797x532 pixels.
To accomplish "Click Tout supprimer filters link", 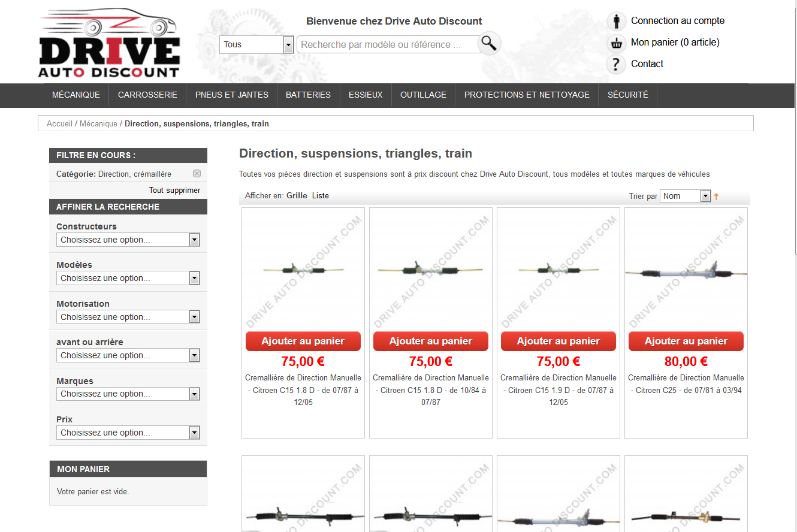I will [174, 190].
